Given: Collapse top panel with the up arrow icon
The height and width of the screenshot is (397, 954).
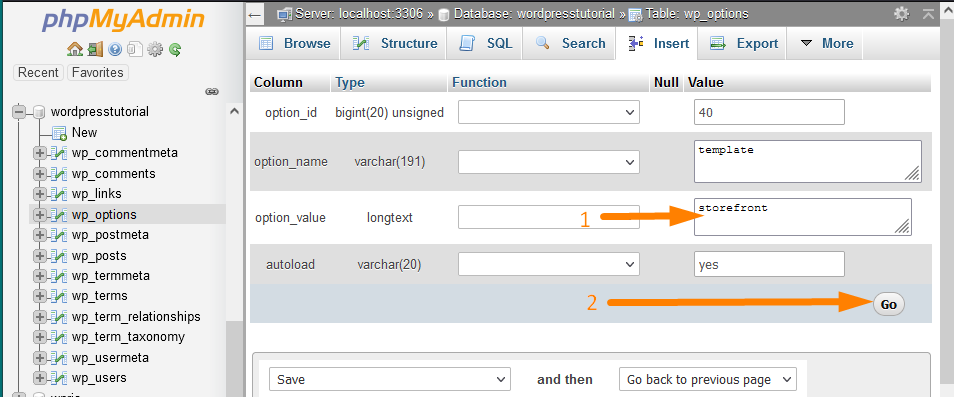Looking at the screenshot, I should (x=928, y=14).
